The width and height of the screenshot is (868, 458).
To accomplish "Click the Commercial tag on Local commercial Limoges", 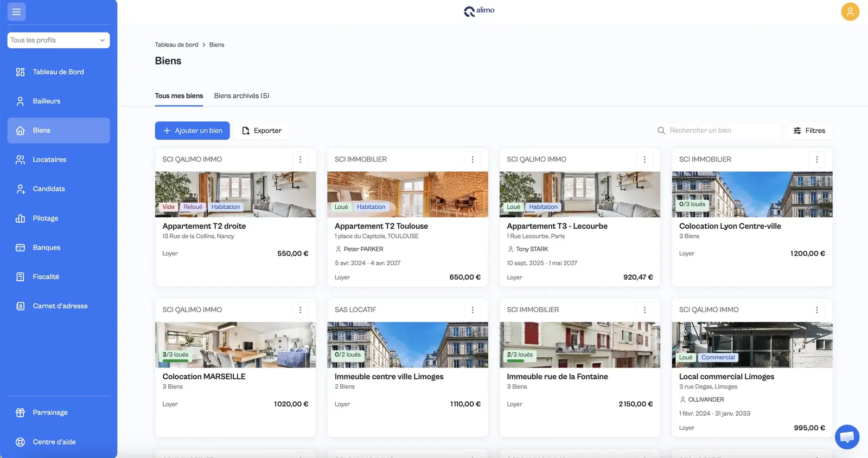I will [x=718, y=358].
